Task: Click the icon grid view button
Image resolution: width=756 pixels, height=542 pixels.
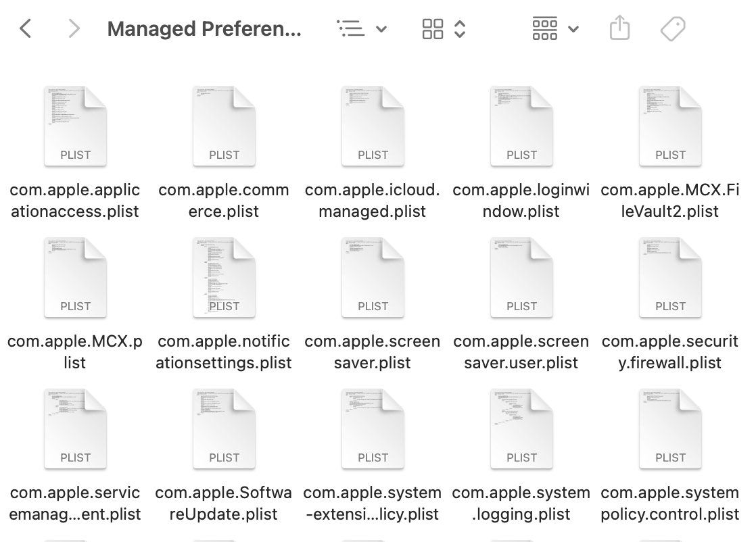Action: [433, 29]
